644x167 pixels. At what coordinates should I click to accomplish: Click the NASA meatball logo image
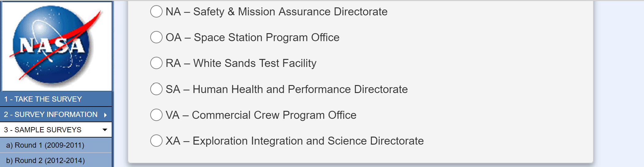(x=57, y=46)
